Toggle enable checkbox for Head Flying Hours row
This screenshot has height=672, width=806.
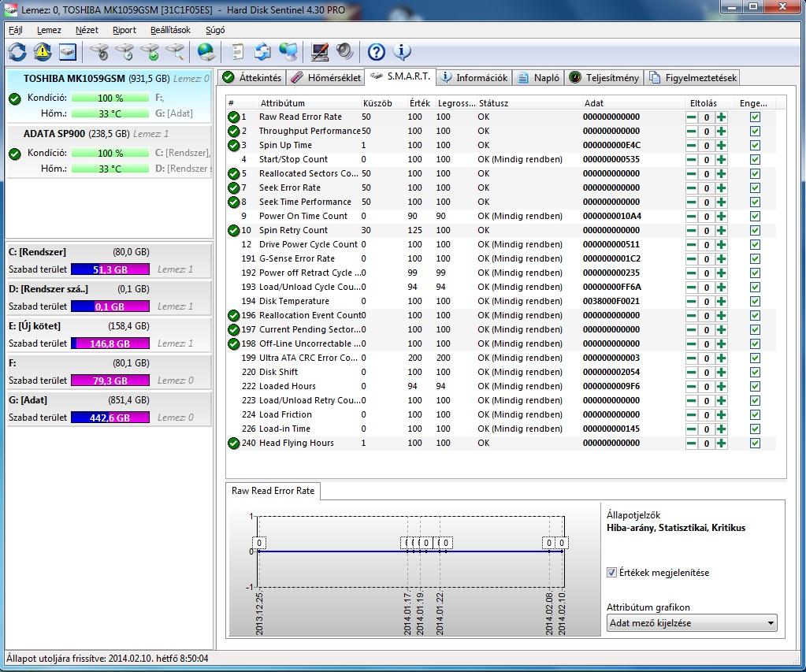[x=755, y=444]
